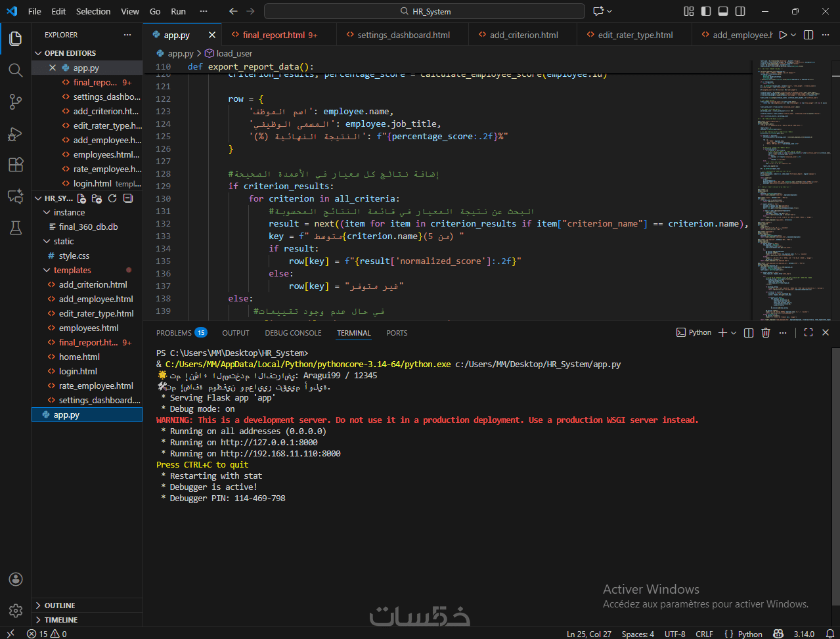840x639 pixels.
Task: Switch to the PROBLEMS panel tab
Action: tap(181, 333)
